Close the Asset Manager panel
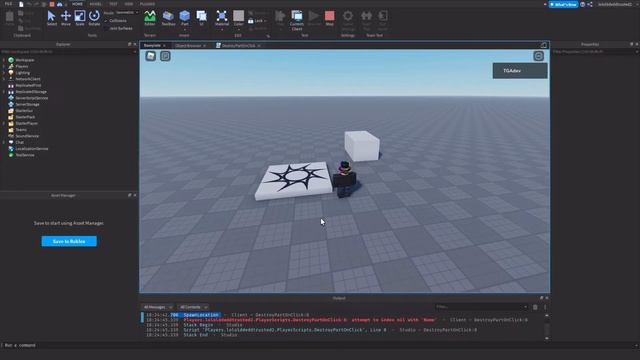The width and height of the screenshot is (640, 360). pos(135,196)
